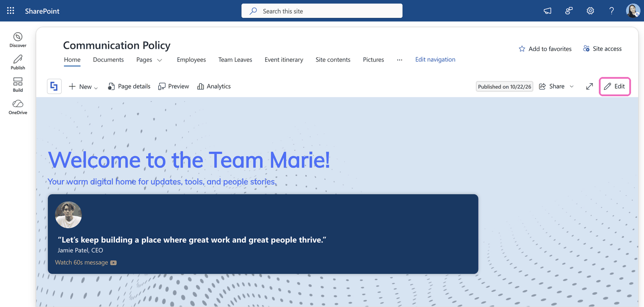Viewport: 644px width, 307px height.
Task: Click the Watch 60s message link
Action: coord(86,262)
